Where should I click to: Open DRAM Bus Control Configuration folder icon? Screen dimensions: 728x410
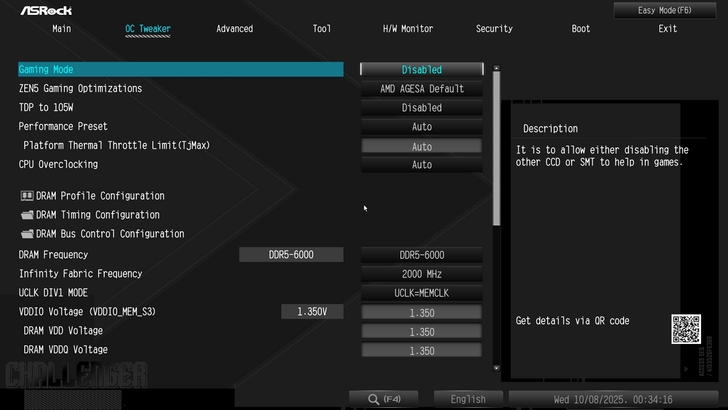[27, 234]
